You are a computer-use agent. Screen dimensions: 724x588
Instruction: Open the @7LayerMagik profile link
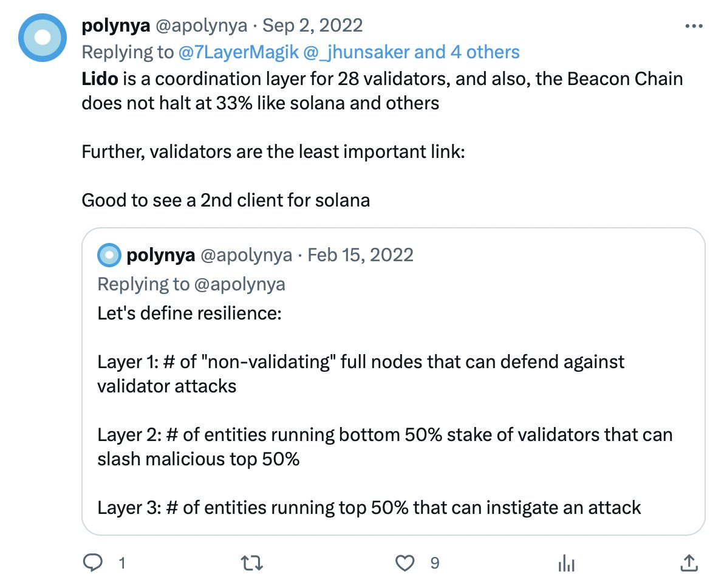[x=238, y=52]
